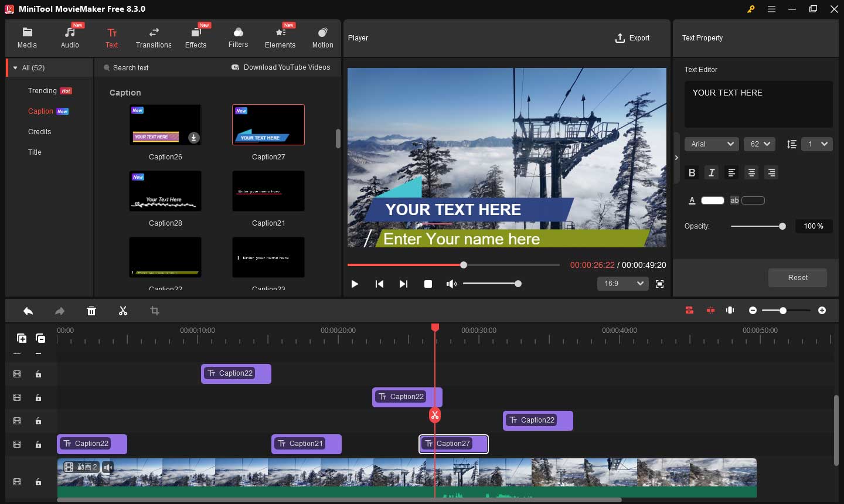The image size is (844, 504).
Task: Select the Caption28 template thumbnail
Action: (x=165, y=191)
